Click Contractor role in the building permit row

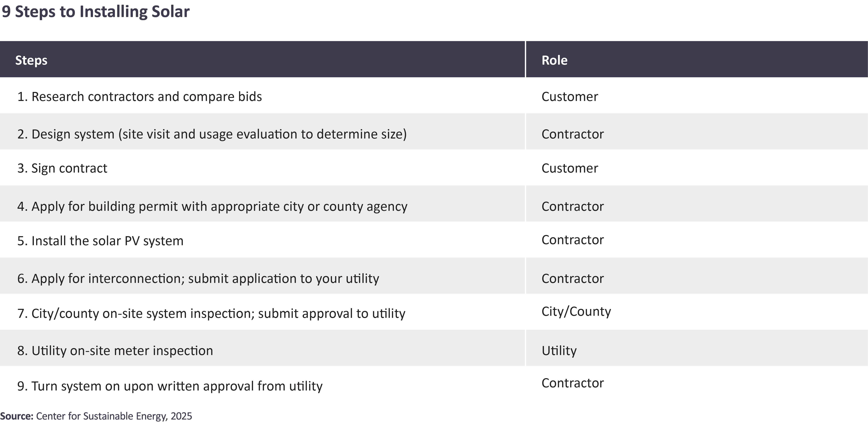coord(572,206)
